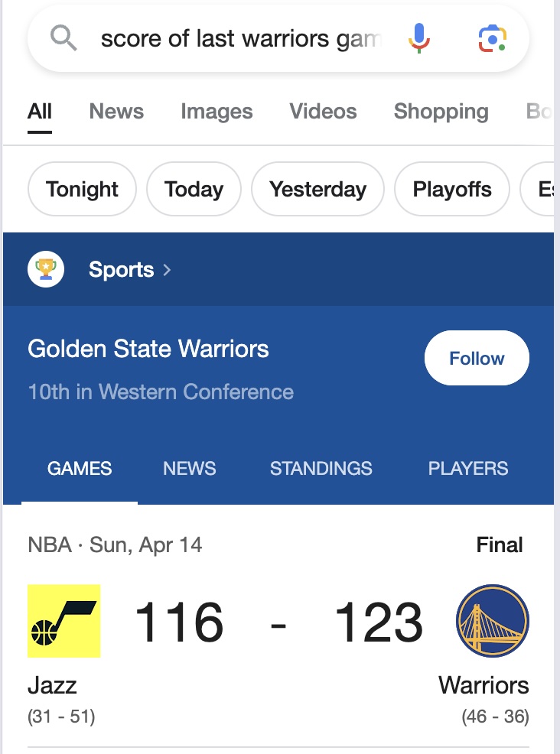This screenshot has height=754, width=560.
Task: Switch to the PLAYERS tab
Action: coord(468,469)
